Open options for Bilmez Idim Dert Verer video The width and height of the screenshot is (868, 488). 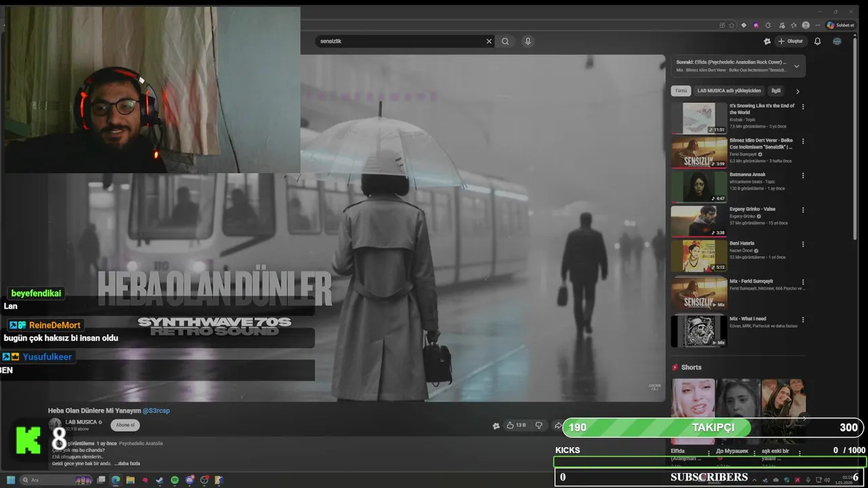(803, 142)
